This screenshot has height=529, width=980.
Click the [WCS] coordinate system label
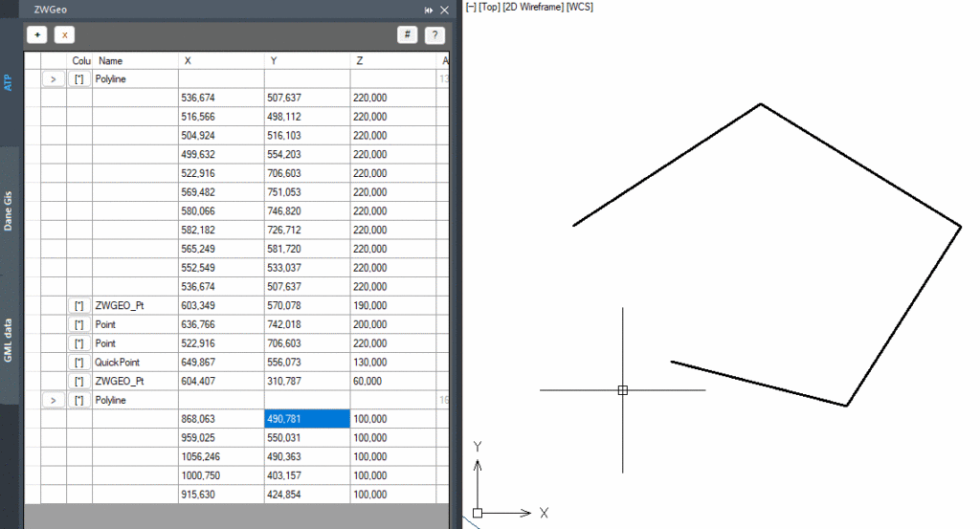pyautogui.click(x=579, y=7)
